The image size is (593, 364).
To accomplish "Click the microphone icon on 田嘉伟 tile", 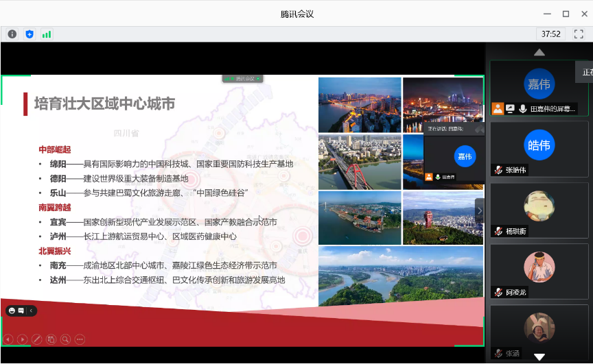I will coord(523,109).
